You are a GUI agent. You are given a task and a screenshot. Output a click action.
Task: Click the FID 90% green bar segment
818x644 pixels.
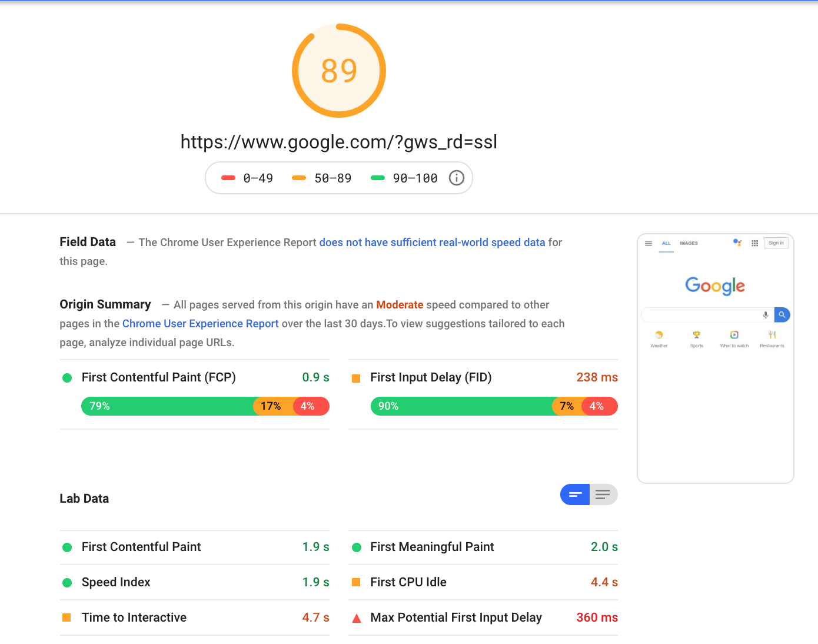pyautogui.click(x=461, y=406)
